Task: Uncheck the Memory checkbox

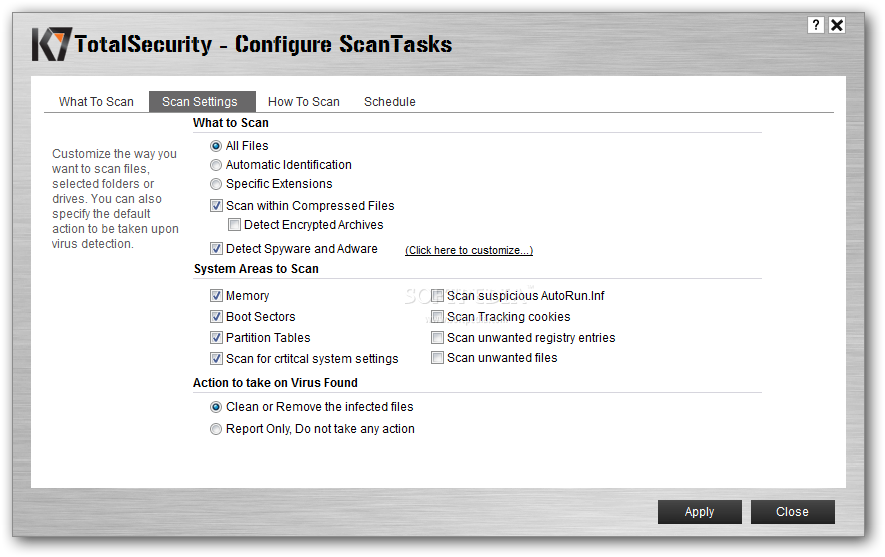Action: (216, 295)
